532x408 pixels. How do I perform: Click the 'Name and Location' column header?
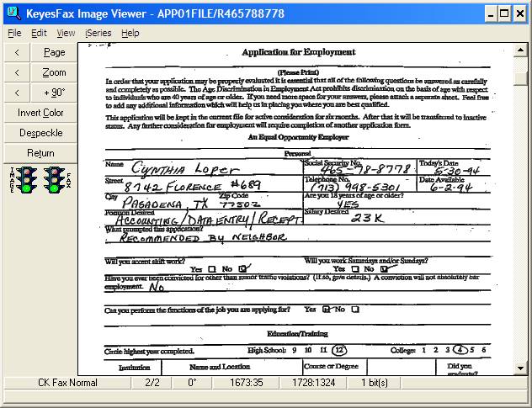click(x=220, y=367)
